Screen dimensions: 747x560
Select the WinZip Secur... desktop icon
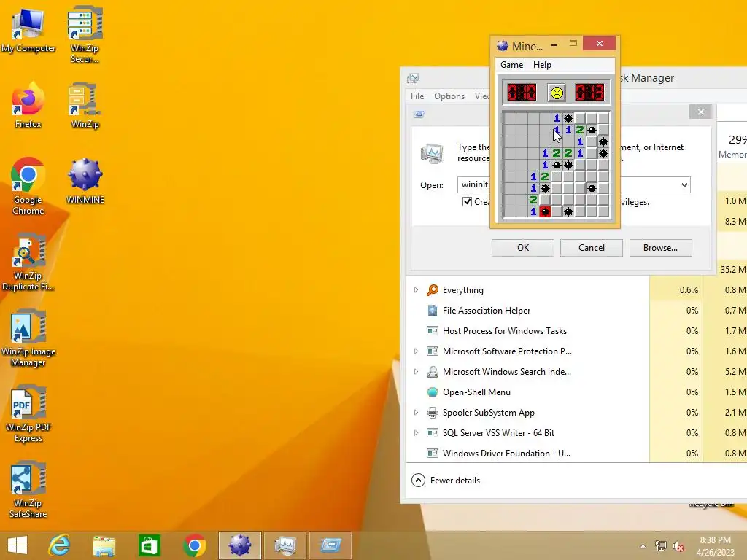click(x=85, y=35)
